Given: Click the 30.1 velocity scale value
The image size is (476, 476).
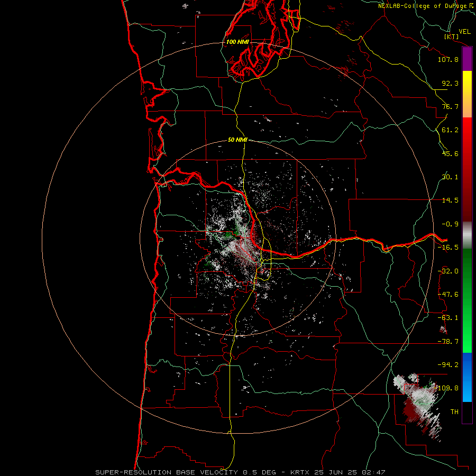Looking at the screenshot, I should 450,177.
